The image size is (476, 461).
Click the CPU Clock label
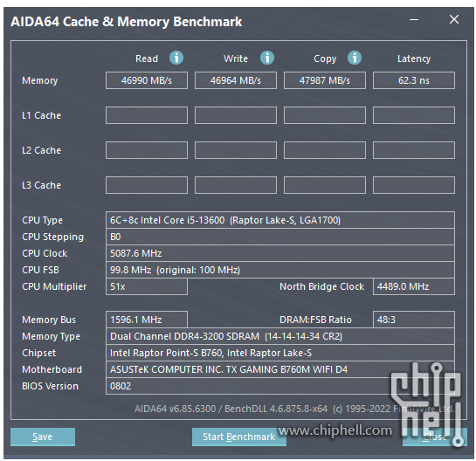45,253
